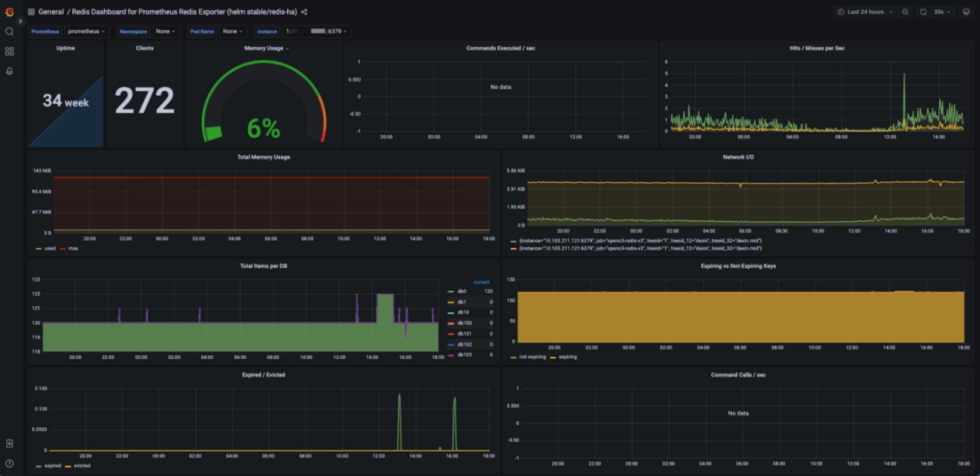The width and height of the screenshot is (980, 476).
Task: Click the Grafana logo home icon
Action: pyautogui.click(x=10, y=12)
